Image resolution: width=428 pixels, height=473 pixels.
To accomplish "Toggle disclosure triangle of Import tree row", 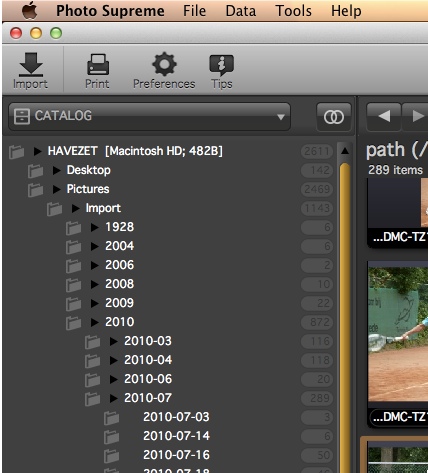I will click(x=76, y=208).
